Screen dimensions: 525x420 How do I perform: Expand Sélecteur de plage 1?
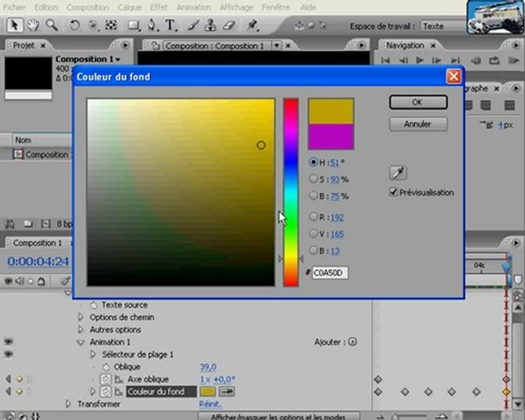click(x=93, y=354)
